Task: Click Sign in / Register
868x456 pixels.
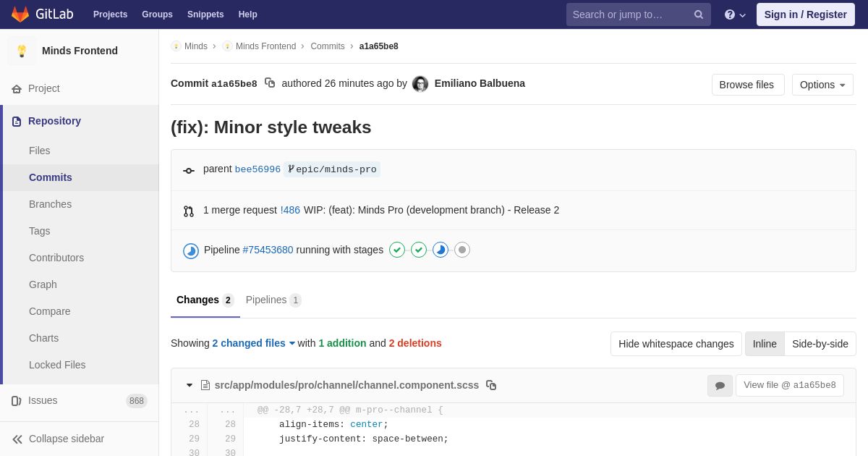Action: tap(806, 14)
